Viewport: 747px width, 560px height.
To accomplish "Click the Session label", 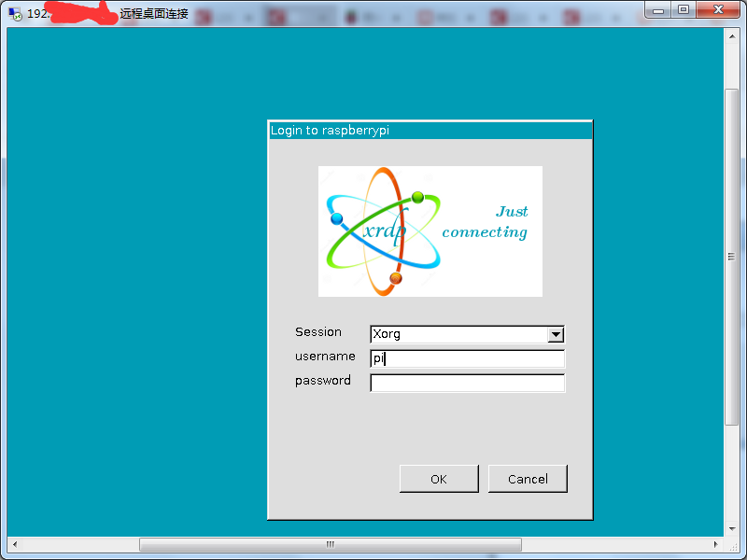I will (318, 332).
